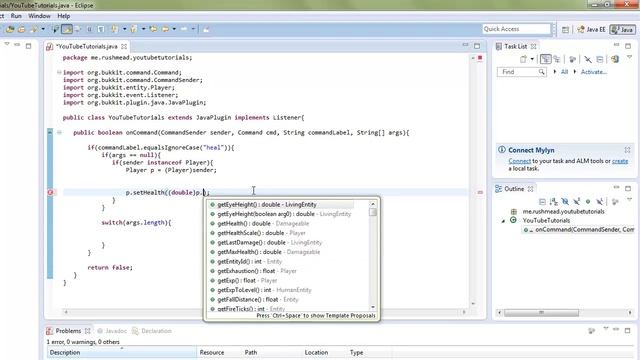The height and width of the screenshot is (360, 640).
Task: Click into the Quick Access field
Action: coord(516,29)
